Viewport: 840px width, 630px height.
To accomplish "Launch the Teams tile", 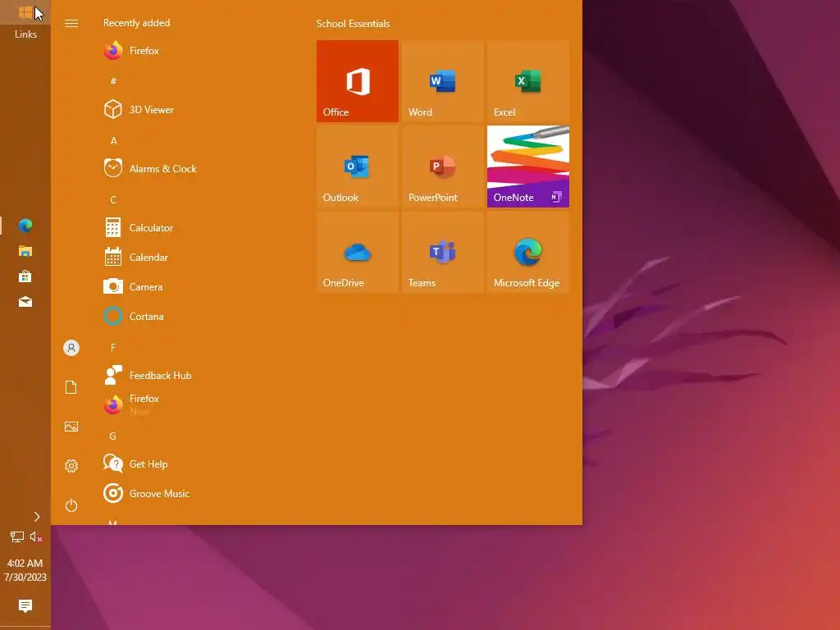I will point(442,251).
